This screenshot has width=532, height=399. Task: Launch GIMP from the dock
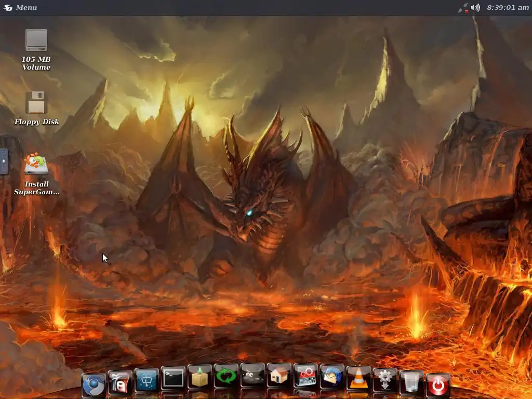[252, 375]
